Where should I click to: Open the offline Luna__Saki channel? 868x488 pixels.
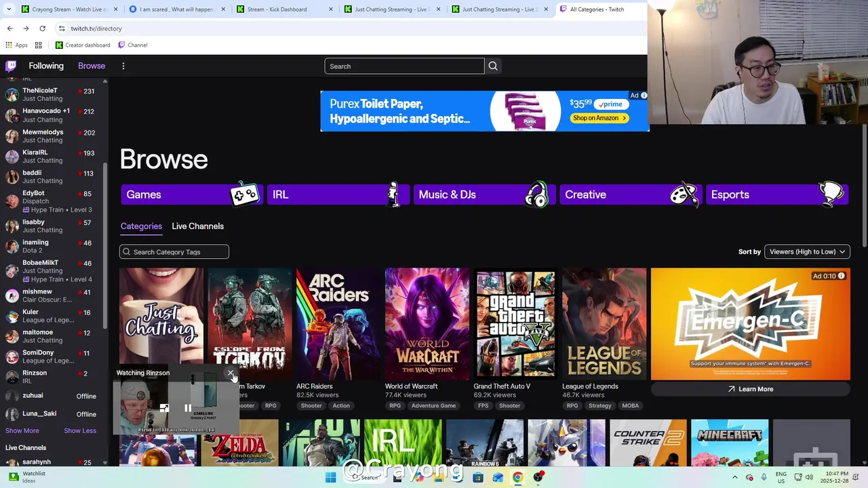pos(53,413)
